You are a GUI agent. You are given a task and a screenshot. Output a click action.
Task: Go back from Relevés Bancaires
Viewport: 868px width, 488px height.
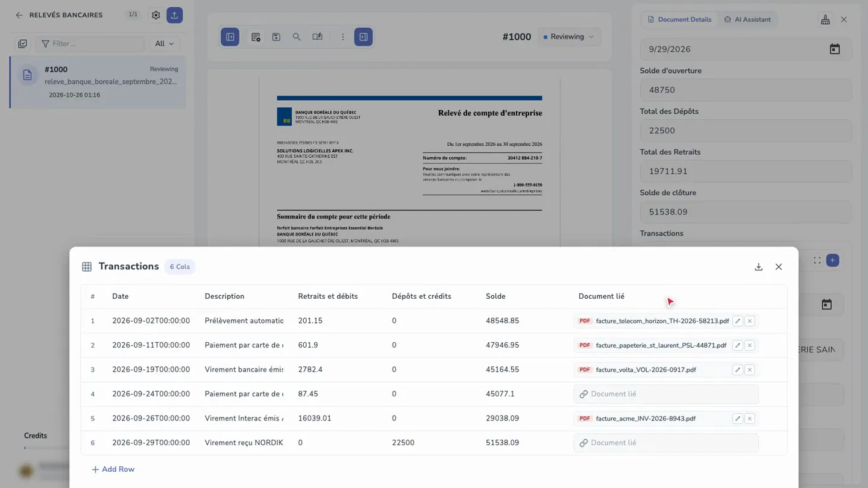coord(19,15)
